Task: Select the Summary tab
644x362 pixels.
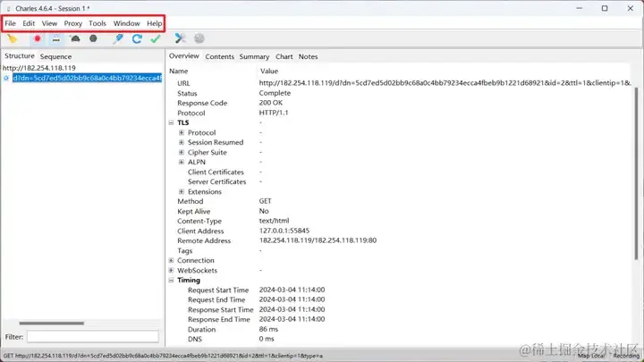Action: 254,56
